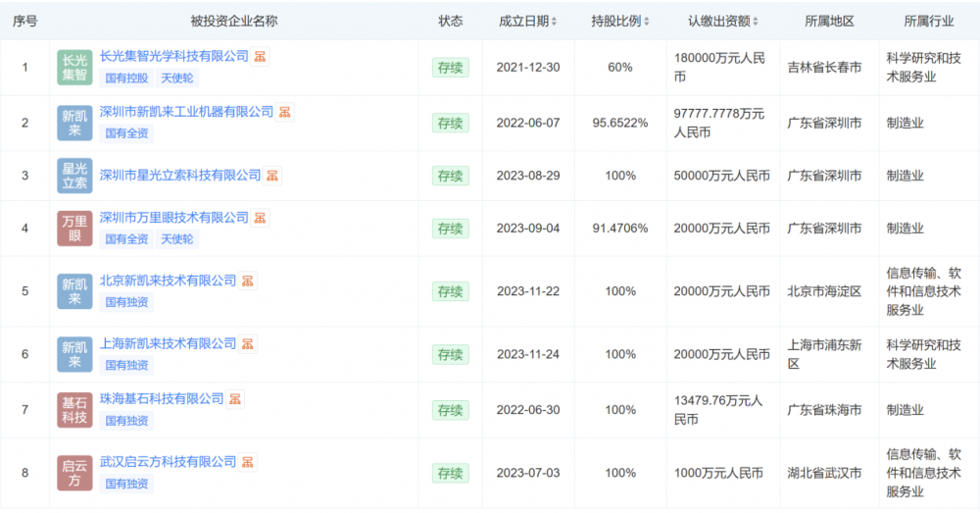Viewport: 980px width, 513px height.
Task: Click the 存续 status badge in row 1
Action: coord(450,68)
